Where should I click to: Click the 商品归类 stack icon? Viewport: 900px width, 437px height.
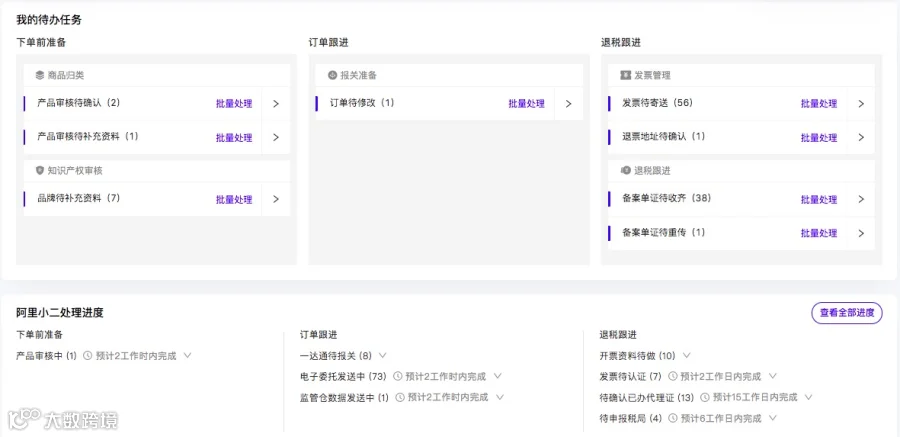tap(40, 75)
